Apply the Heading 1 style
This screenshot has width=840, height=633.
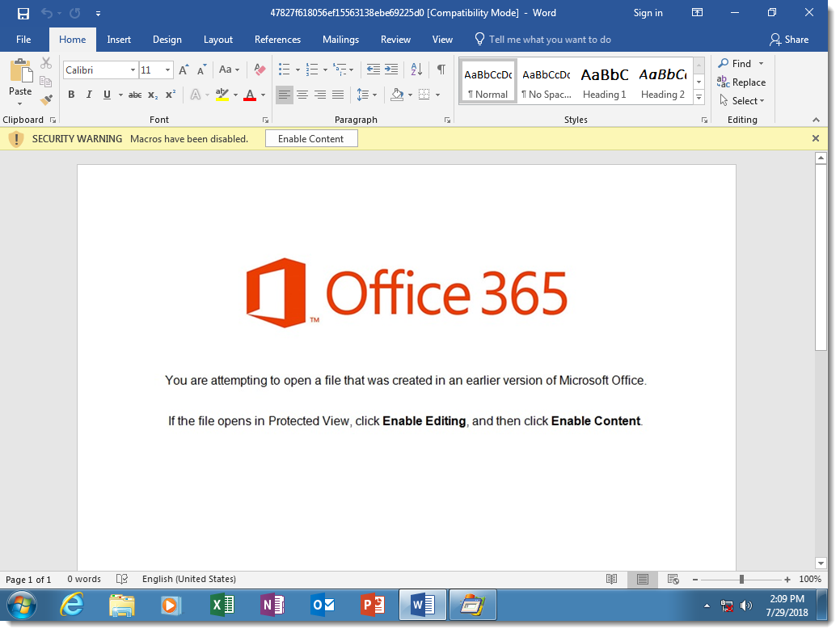(x=604, y=81)
